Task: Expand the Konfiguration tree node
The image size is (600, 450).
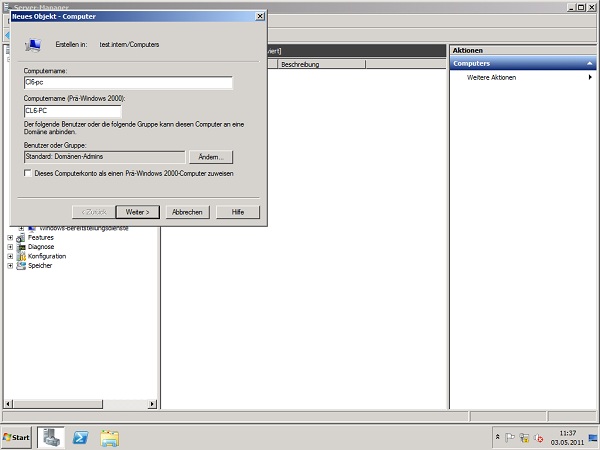Action: [10, 256]
